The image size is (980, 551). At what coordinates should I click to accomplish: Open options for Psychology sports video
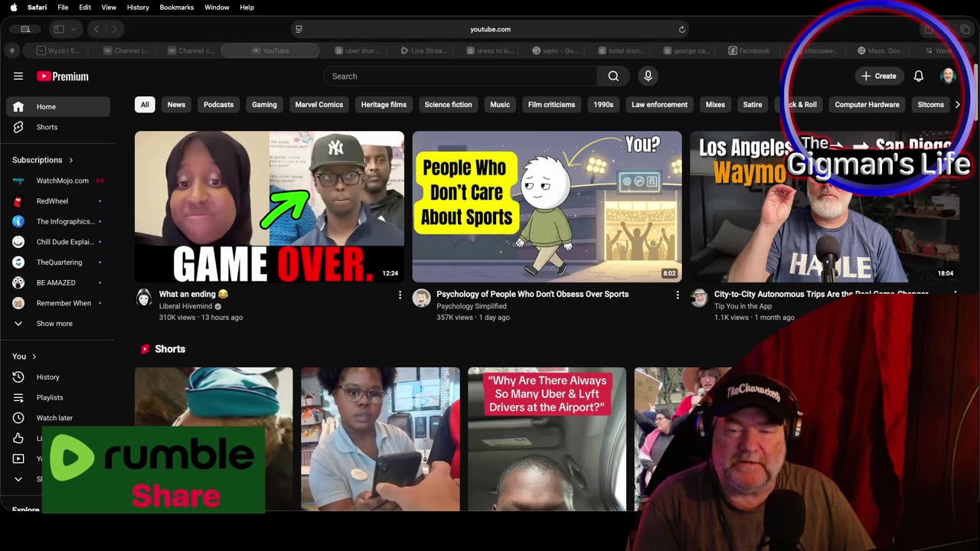pyautogui.click(x=678, y=295)
